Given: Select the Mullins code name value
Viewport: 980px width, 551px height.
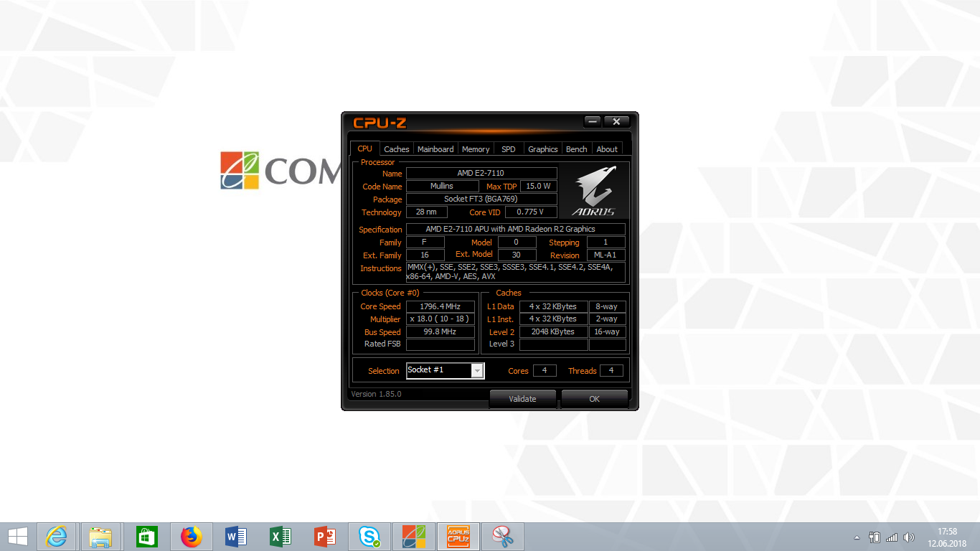Looking at the screenshot, I should pyautogui.click(x=442, y=187).
